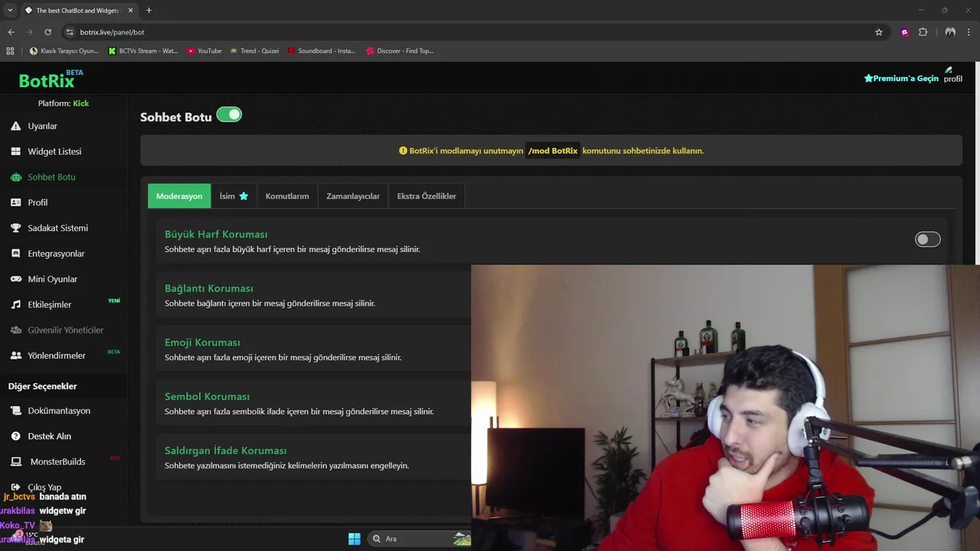Open BCTVs Stream bookmark
The image size is (980, 551).
tap(143, 51)
